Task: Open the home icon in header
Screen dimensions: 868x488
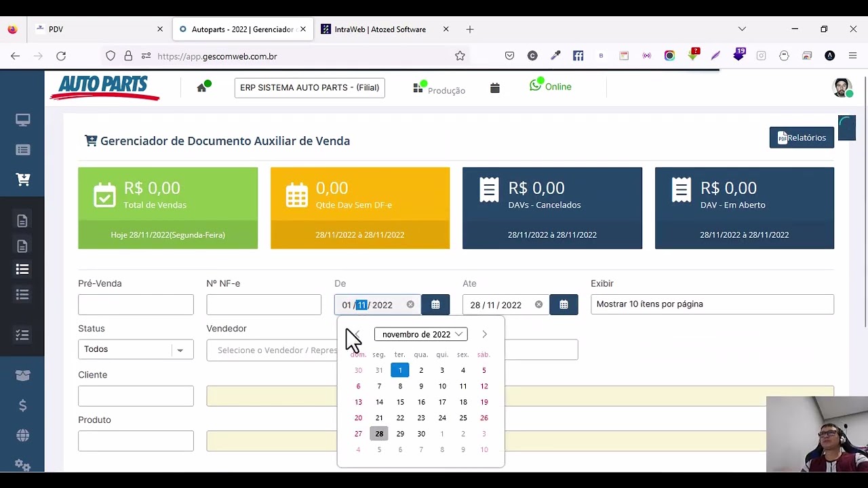Action: tap(201, 87)
